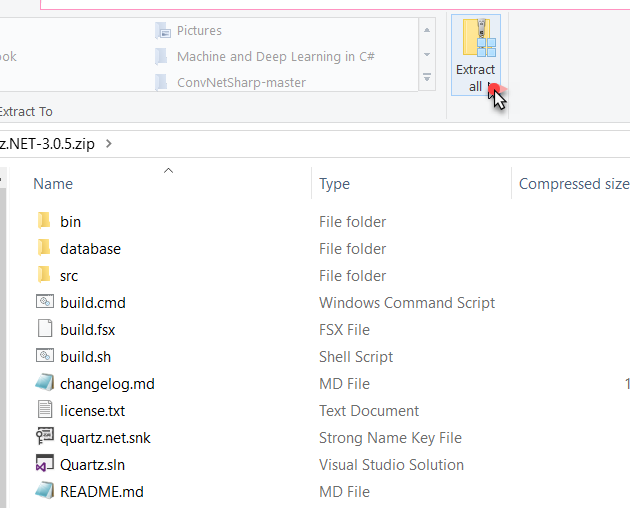630x508 pixels.
Task: Click the gallery row-down arrow
Action: (427, 54)
